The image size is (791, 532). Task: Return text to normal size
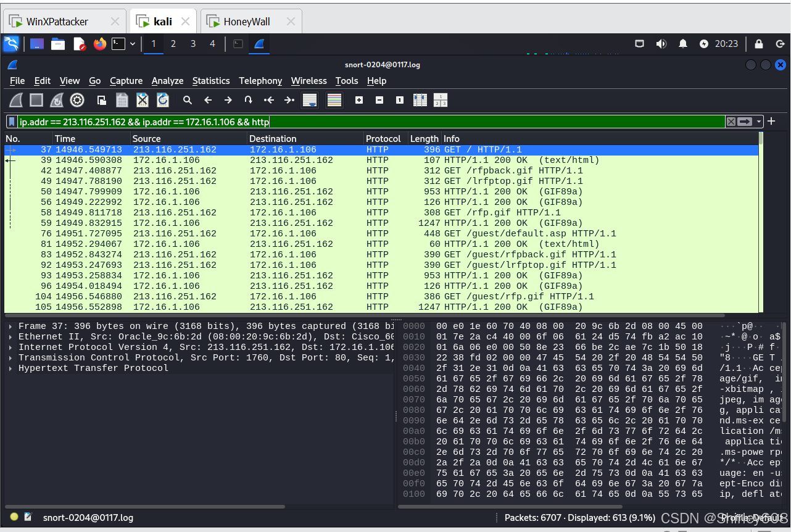400,100
